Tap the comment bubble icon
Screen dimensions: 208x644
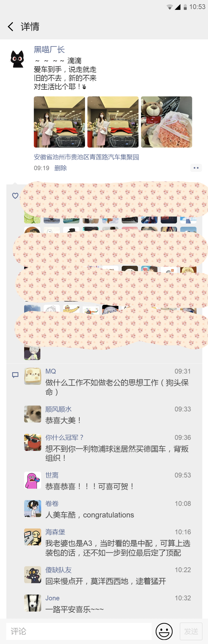pos(15,375)
